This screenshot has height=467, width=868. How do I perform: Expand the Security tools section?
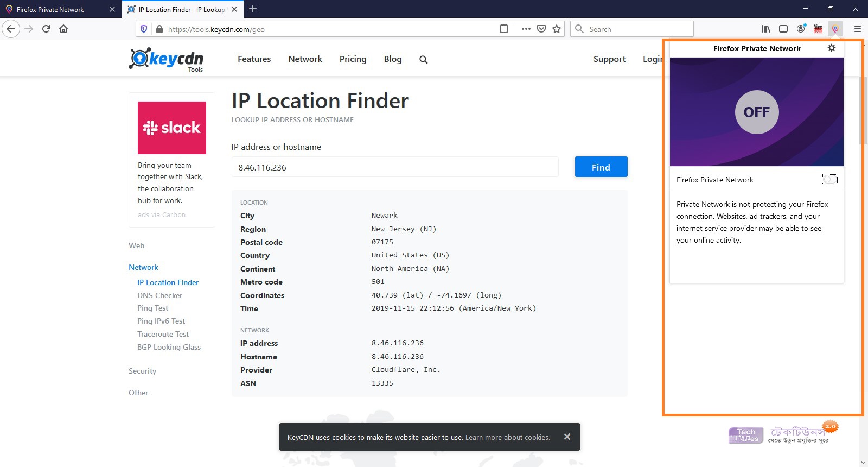tap(142, 371)
